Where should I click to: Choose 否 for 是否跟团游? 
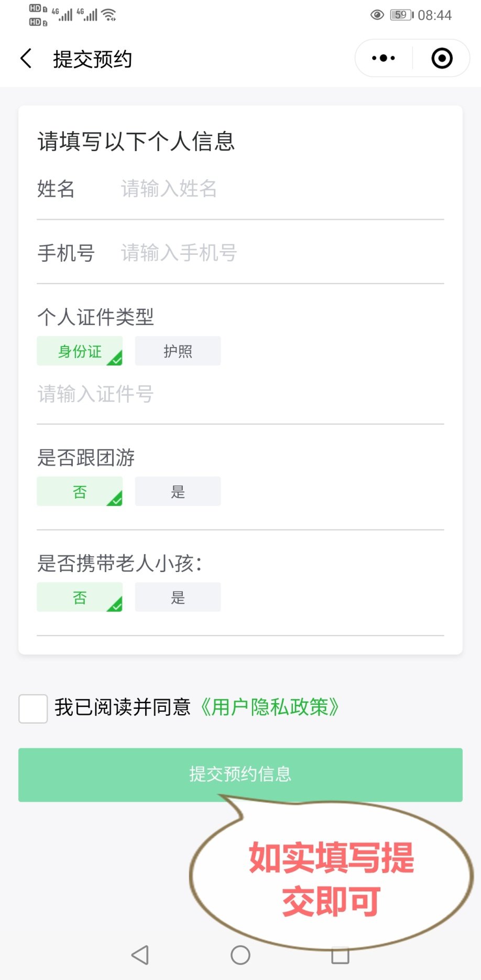pyautogui.click(x=80, y=491)
